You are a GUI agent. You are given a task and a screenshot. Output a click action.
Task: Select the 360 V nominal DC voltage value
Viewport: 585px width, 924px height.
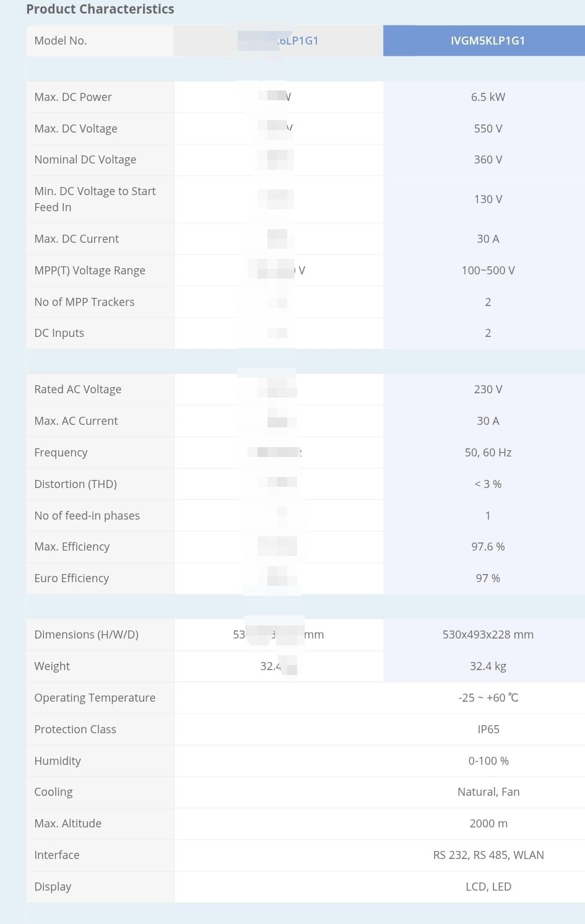click(x=488, y=160)
